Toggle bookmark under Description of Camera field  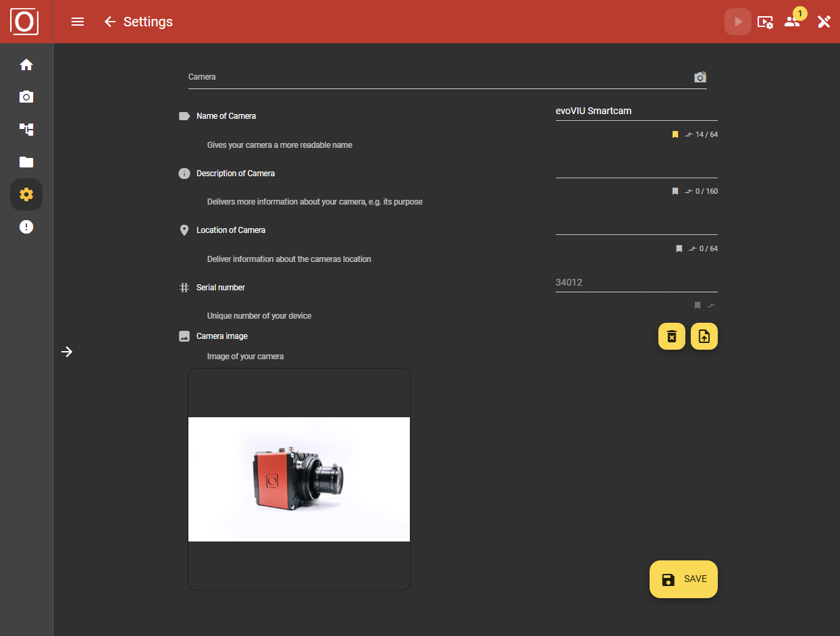[675, 192]
